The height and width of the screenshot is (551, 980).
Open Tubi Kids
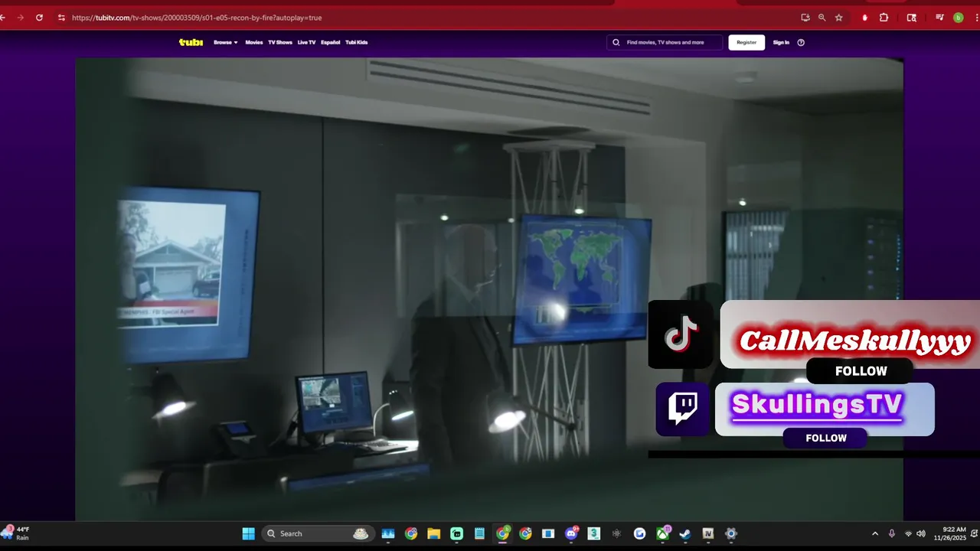pyautogui.click(x=356, y=42)
